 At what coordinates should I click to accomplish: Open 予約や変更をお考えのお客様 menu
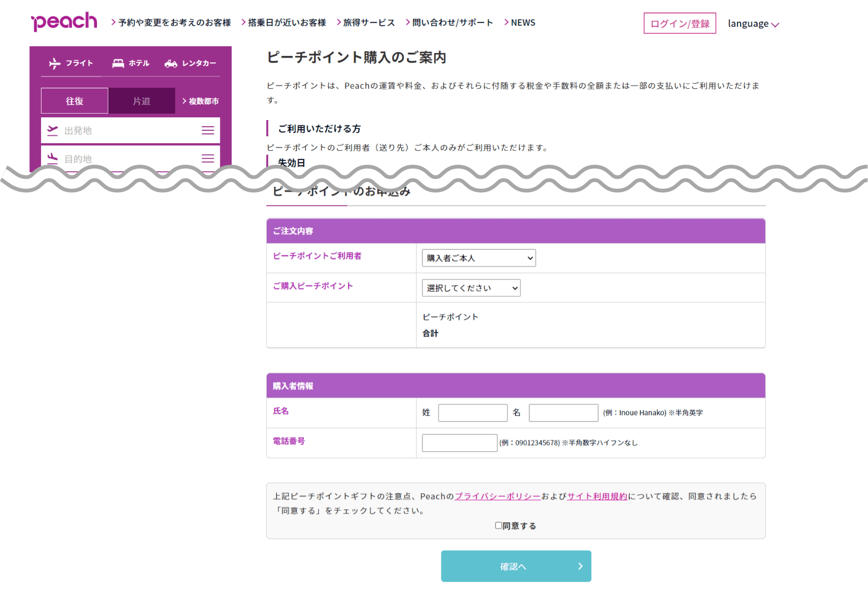[171, 23]
